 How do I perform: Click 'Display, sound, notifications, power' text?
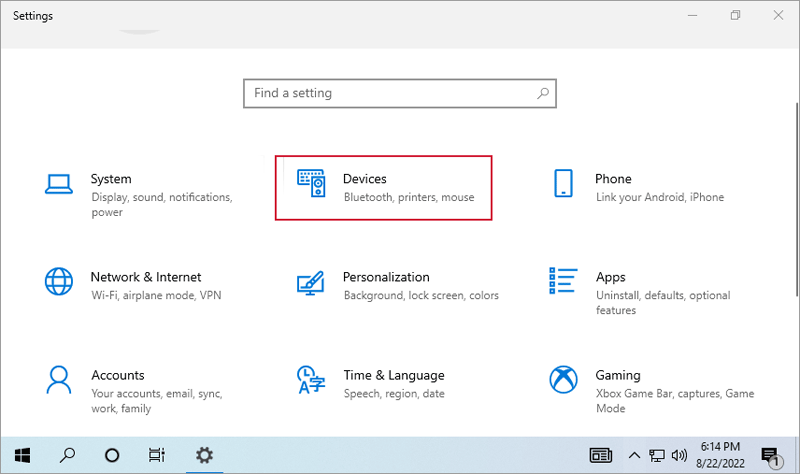coord(162,205)
